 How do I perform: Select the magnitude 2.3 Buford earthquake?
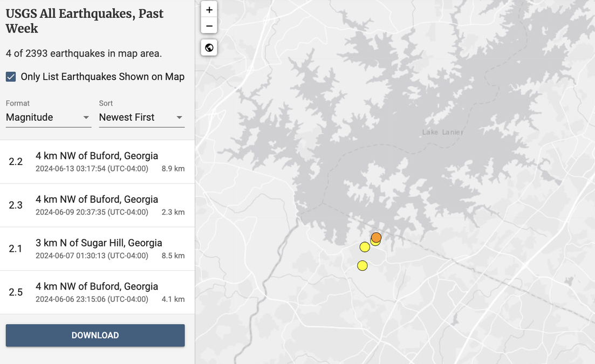coord(97,205)
